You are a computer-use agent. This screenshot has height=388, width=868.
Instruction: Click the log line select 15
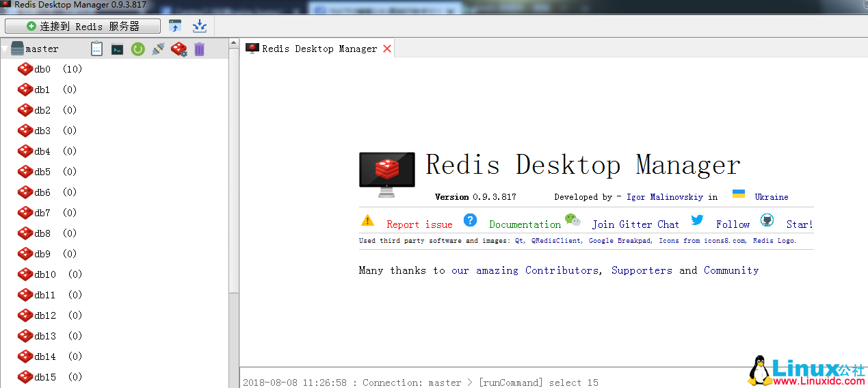point(420,383)
